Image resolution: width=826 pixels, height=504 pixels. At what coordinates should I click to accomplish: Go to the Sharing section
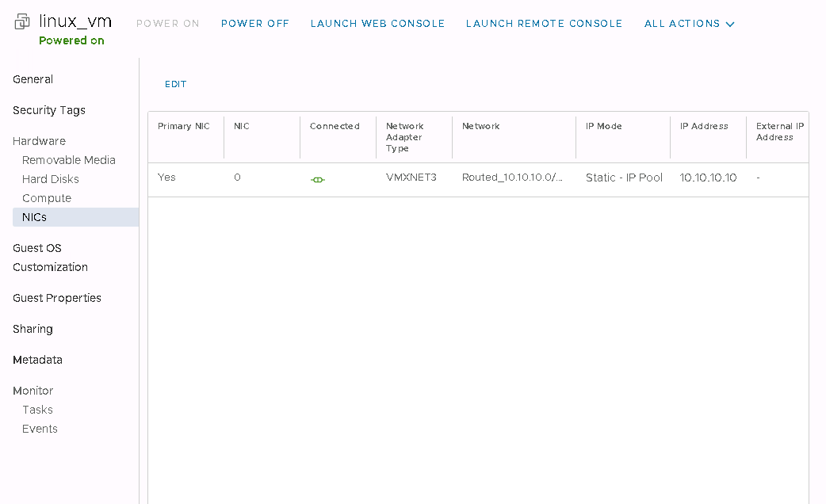click(33, 329)
